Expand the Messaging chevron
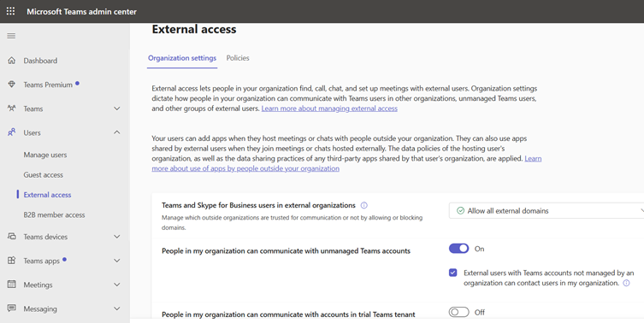This screenshot has width=644, height=323. click(x=117, y=308)
